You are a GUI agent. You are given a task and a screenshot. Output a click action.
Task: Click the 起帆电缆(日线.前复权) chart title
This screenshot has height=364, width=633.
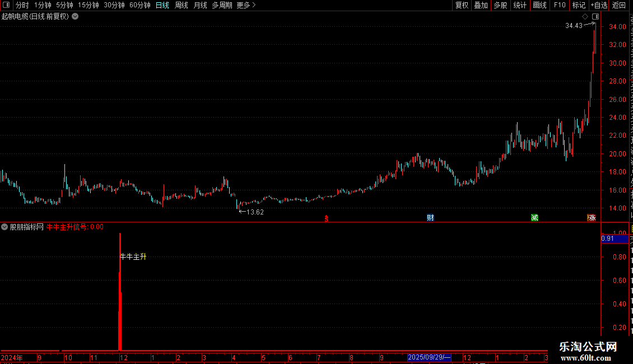pyautogui.click(x=35, y=17)
